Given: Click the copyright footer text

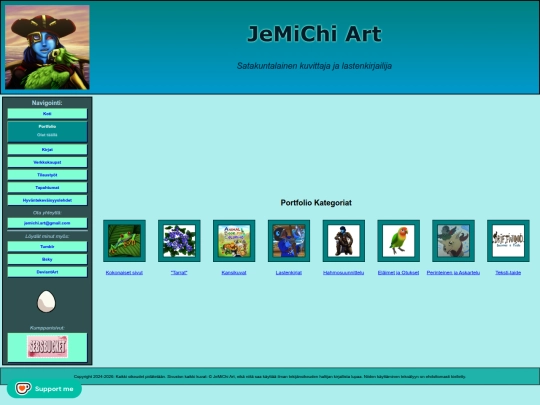Looking at the screenshot, I should 270,376.
